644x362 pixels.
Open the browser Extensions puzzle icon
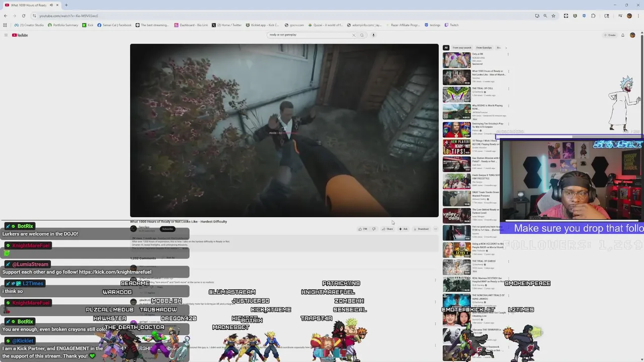tap(593, 16)
